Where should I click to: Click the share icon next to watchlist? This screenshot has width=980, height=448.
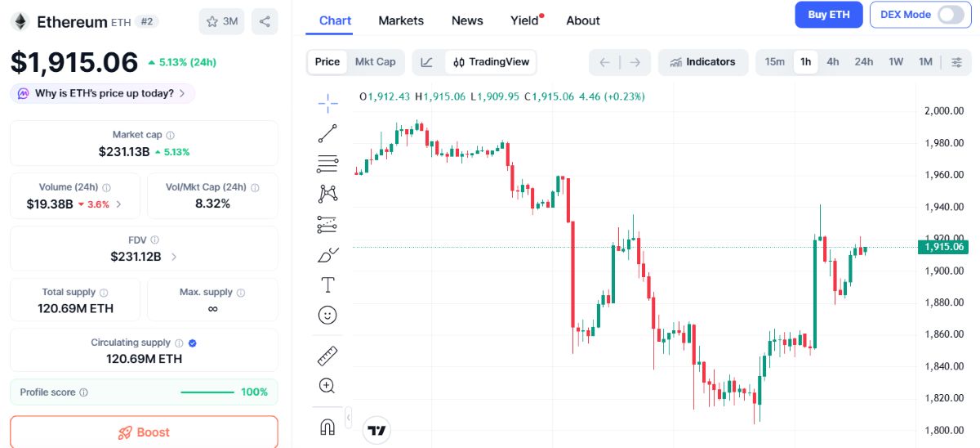[x=264, y=21]
